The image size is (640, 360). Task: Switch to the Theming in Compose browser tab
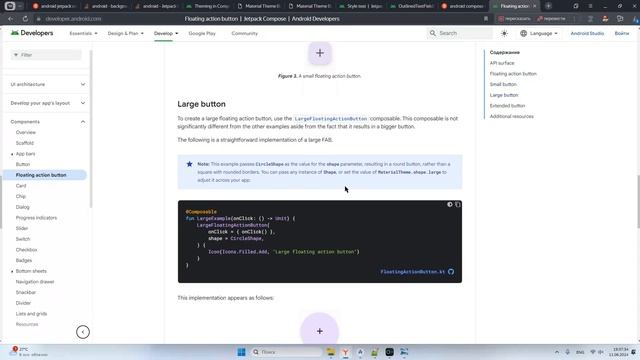click(x=207, y=6)
